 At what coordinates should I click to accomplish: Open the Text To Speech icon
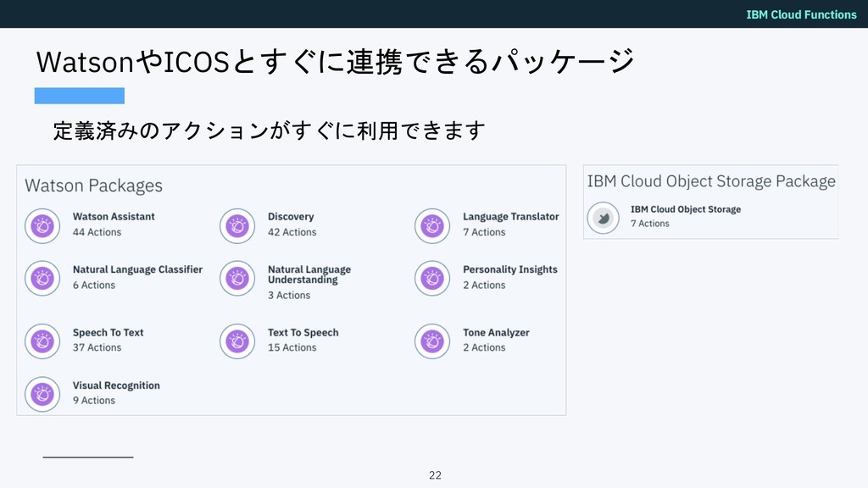coord(237,341)
